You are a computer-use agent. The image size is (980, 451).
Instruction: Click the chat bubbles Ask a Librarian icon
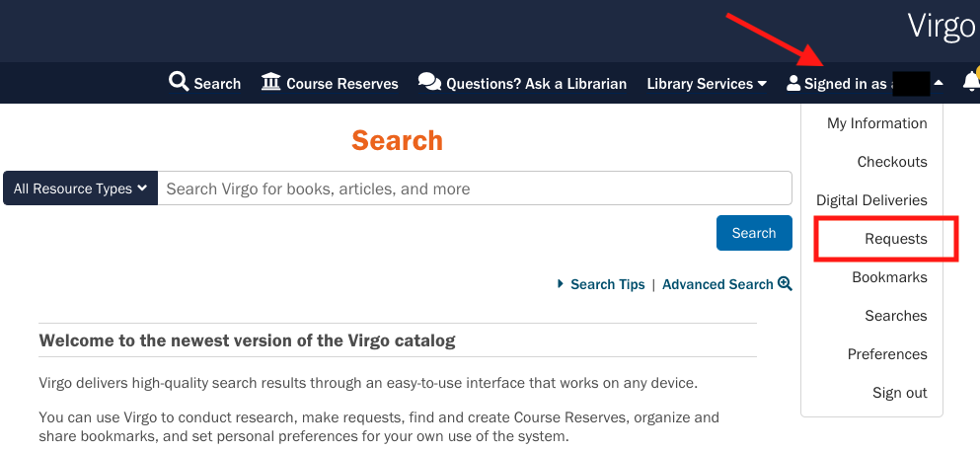coord(429,82)
